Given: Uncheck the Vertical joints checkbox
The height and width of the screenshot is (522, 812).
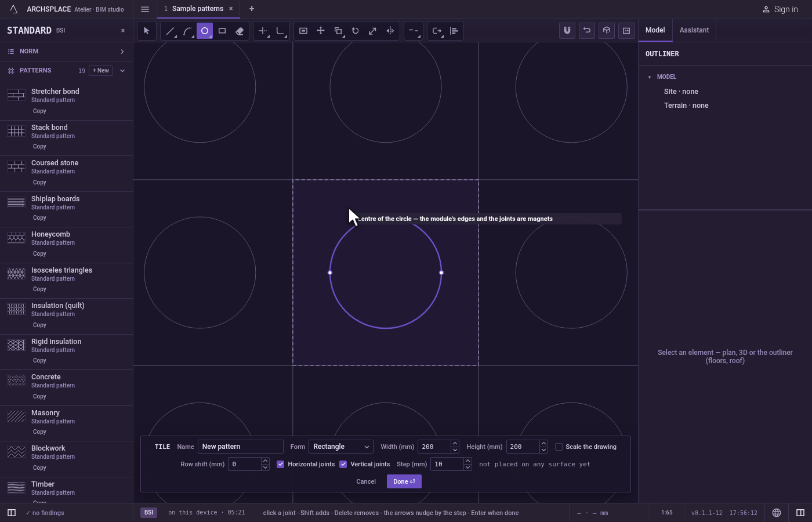Looking at the screenshot, I should (343, 464).
